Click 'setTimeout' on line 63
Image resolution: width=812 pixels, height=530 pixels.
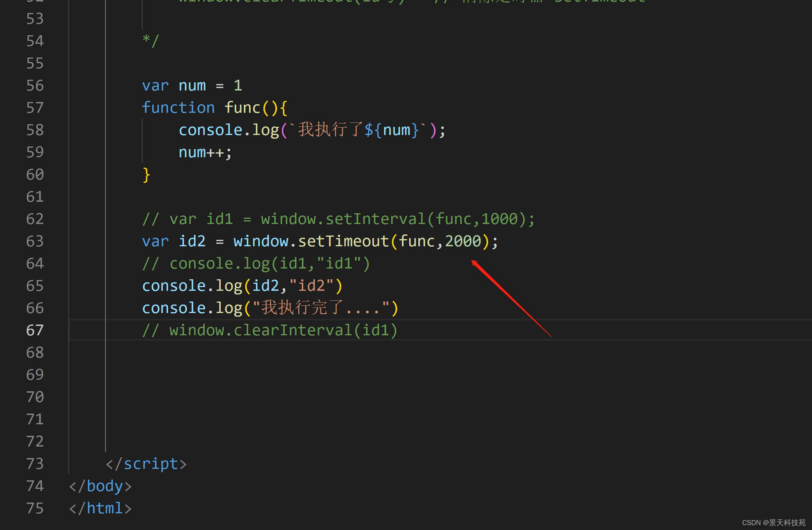point(343,241)
